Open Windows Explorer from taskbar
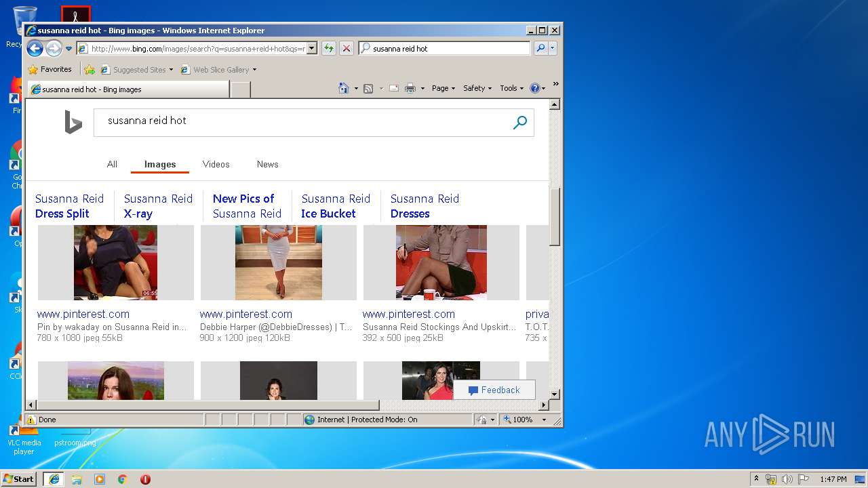 point(77,479)
